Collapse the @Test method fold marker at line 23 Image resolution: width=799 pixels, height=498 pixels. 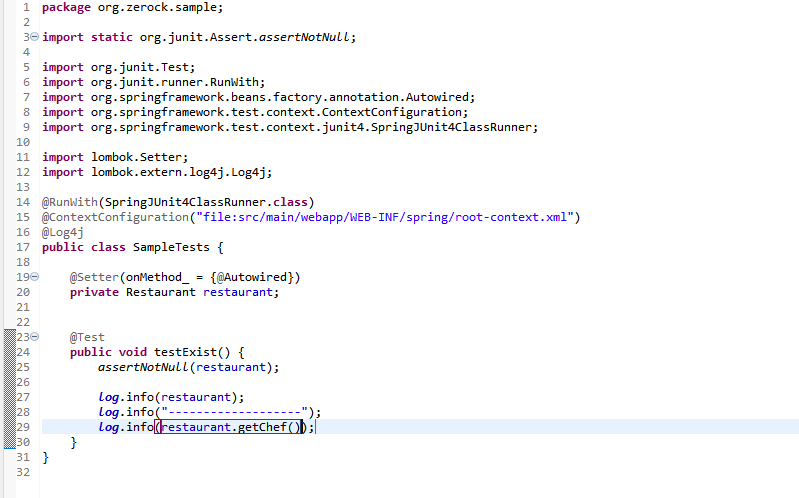[35, 336]
